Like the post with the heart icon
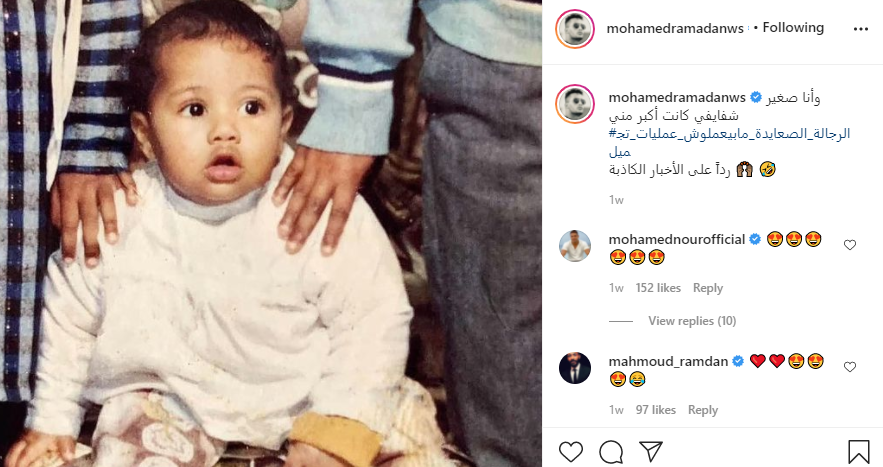This screenshot has height=467, width=883. [570, 452]
